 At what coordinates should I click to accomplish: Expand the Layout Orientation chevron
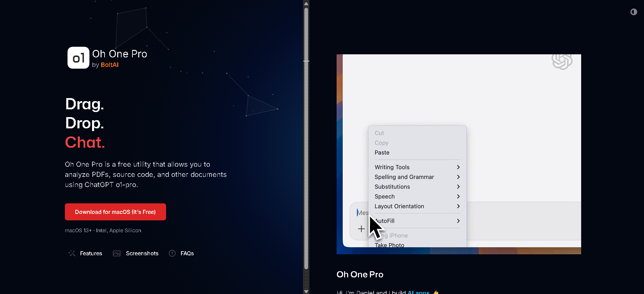point(458,206)
